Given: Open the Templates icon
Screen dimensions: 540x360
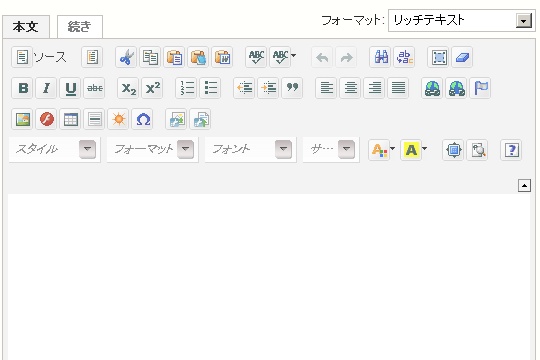Looking at the screenshot, I should point(92,57).
